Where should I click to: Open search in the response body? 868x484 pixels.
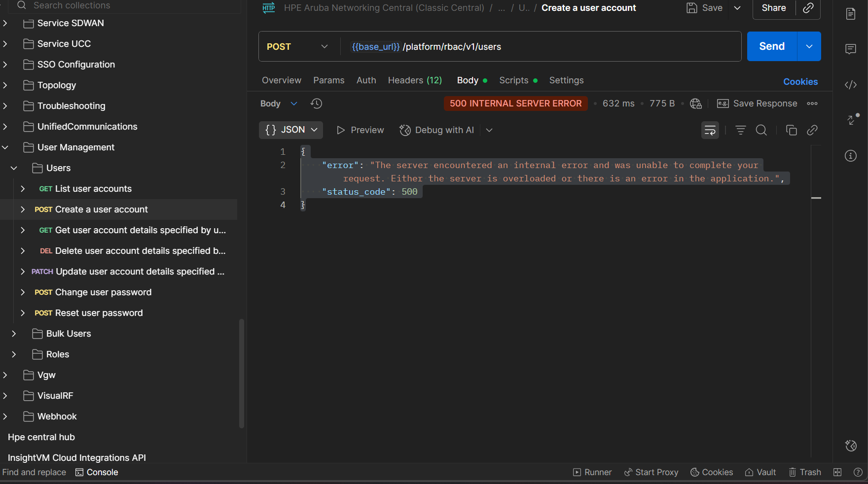pos(761,130)
